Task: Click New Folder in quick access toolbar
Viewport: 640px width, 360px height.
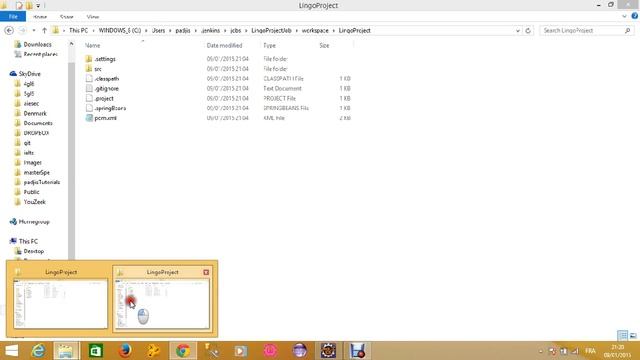Action: [x=29, y=6]
